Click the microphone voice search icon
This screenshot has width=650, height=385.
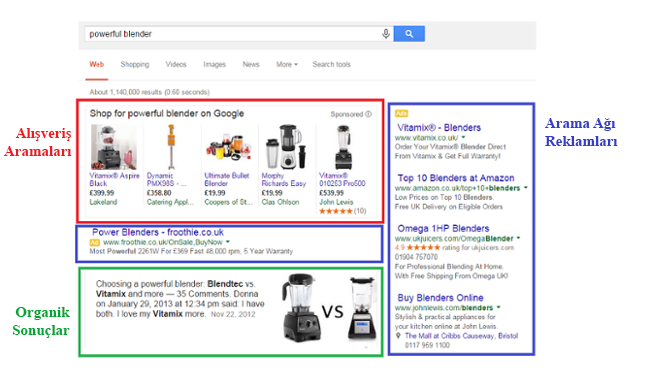(x=386, y=34)
